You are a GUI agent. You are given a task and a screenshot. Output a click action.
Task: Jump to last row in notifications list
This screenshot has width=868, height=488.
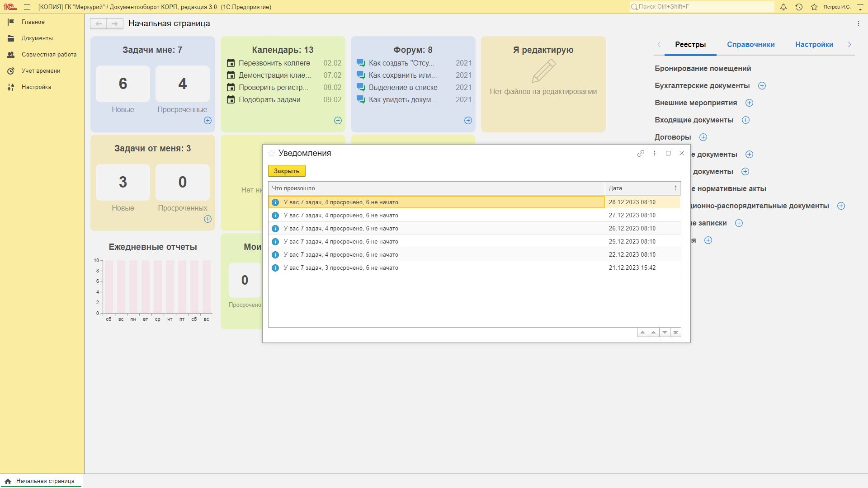point(675,333)
